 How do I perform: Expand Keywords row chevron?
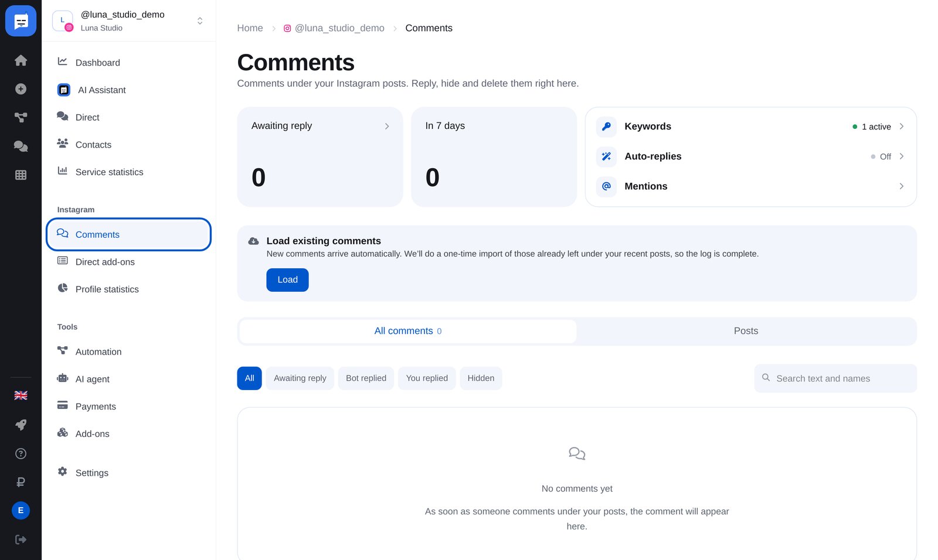point(901,127)
